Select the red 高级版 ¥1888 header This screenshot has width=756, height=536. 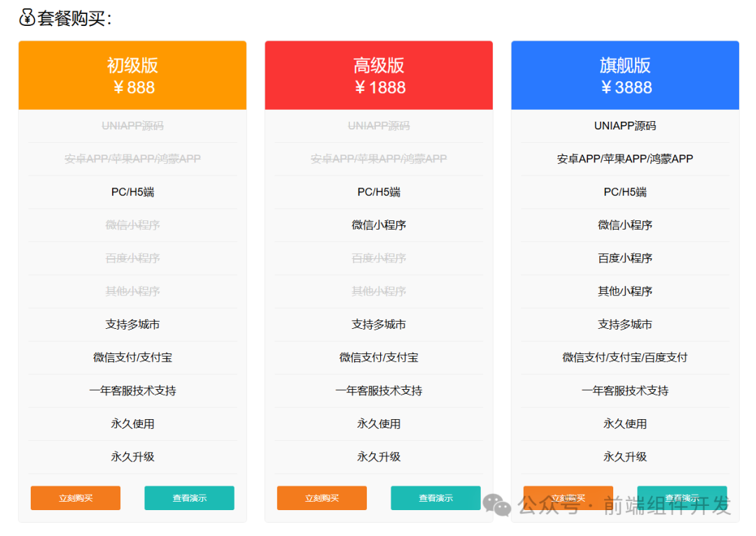point(379,75)
